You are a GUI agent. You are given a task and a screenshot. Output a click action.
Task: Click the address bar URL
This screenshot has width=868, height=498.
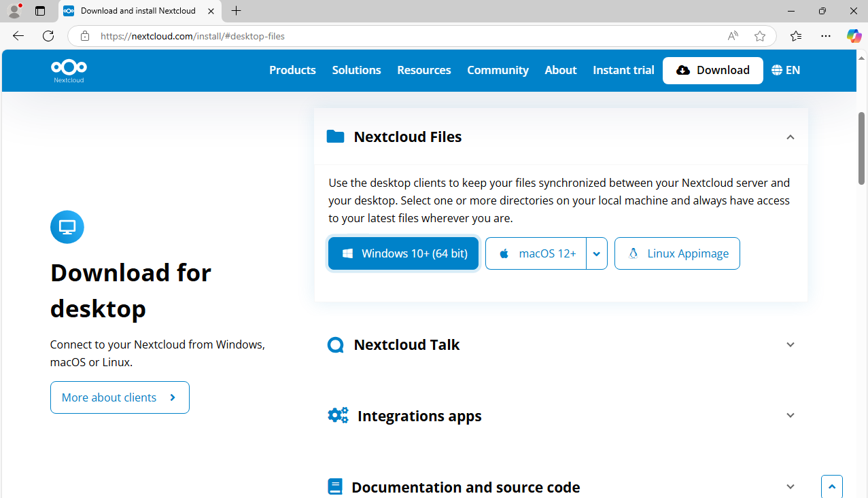pyautogui.click(x=192, y=36)
